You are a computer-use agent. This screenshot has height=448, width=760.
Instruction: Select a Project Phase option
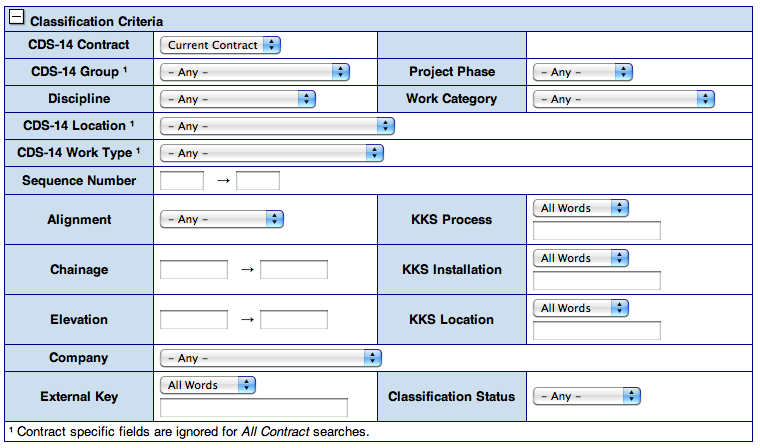click(582, 72)
